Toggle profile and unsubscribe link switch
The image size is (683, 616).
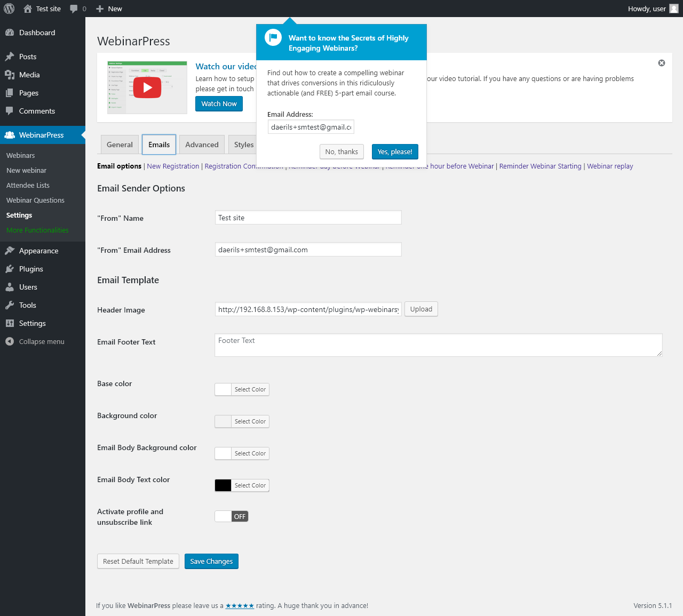[232, 516]
